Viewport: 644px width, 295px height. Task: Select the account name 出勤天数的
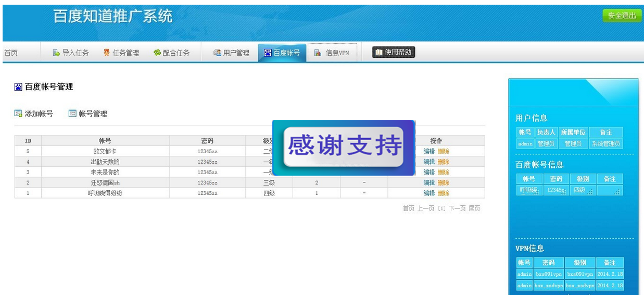105,162
